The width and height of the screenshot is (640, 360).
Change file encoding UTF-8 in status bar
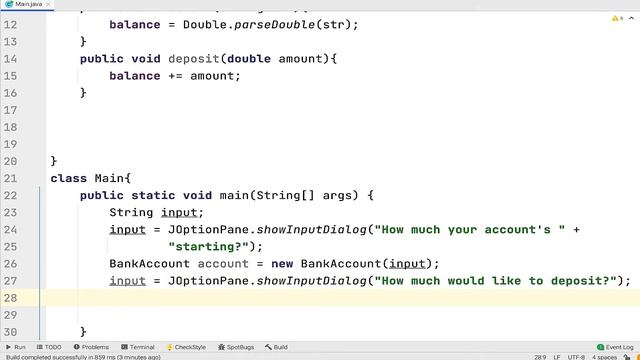[576, 357]
